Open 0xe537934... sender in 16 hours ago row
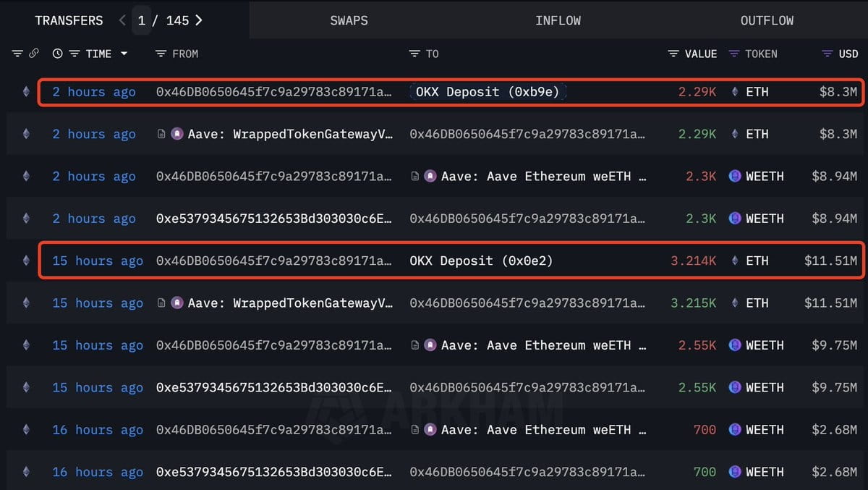Image resolution: width=868 pixels, height=490 pixels. 275,472
